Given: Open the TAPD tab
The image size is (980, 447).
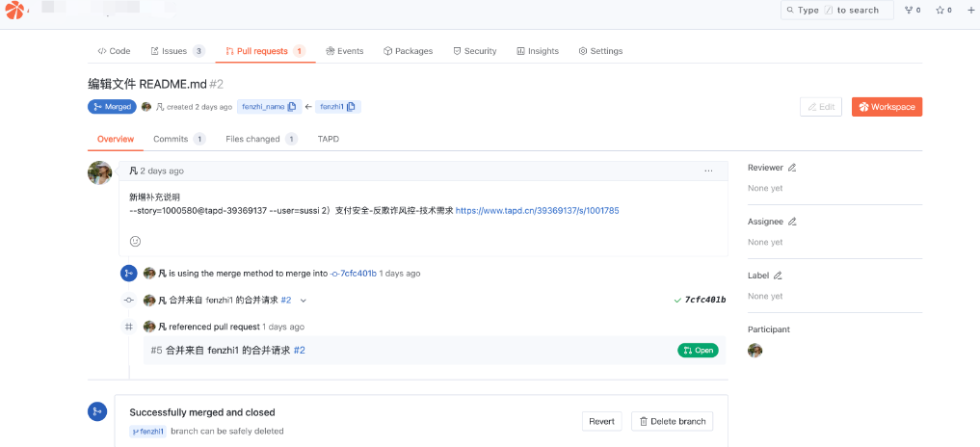Looking at the screenshot, I should (x=328, y=139).
